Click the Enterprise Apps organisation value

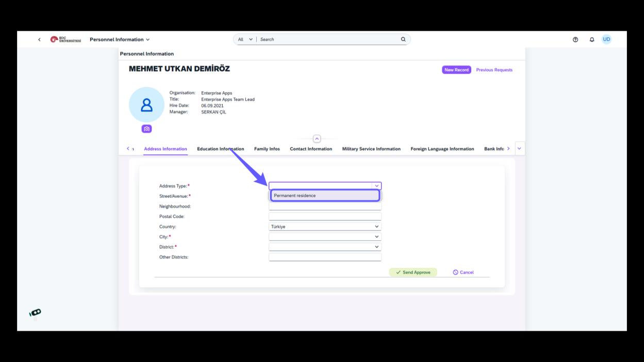(217, 93)
